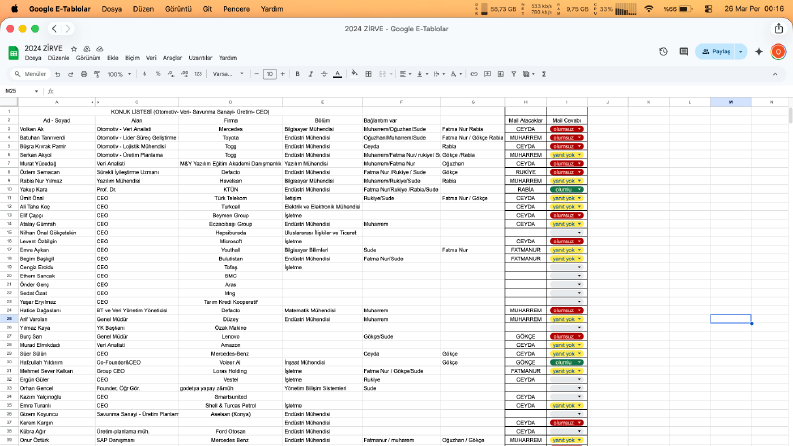The image size is (793, 446).
Task: Open the account avatar
Action: 778,52
